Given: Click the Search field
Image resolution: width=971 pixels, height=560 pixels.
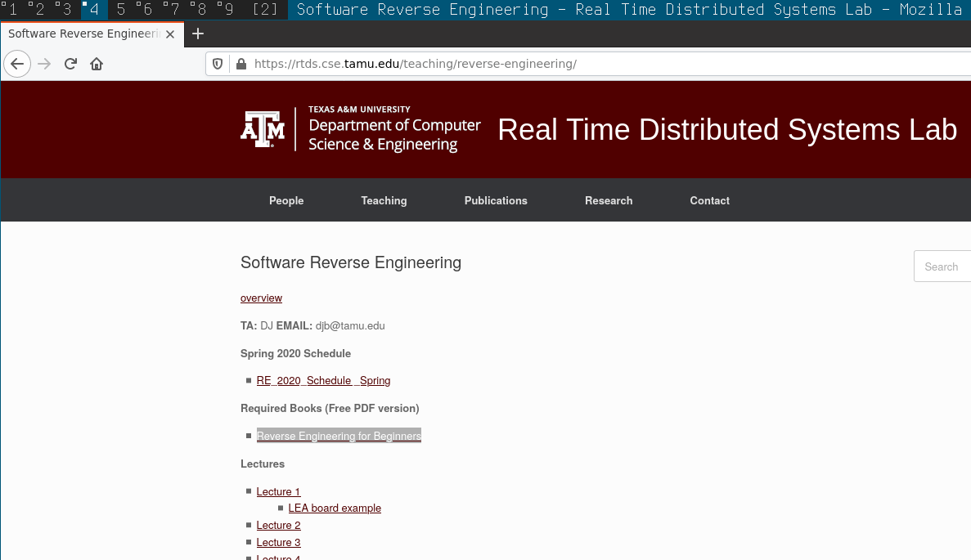Looking at the screenshot, I should click(942, 266).
